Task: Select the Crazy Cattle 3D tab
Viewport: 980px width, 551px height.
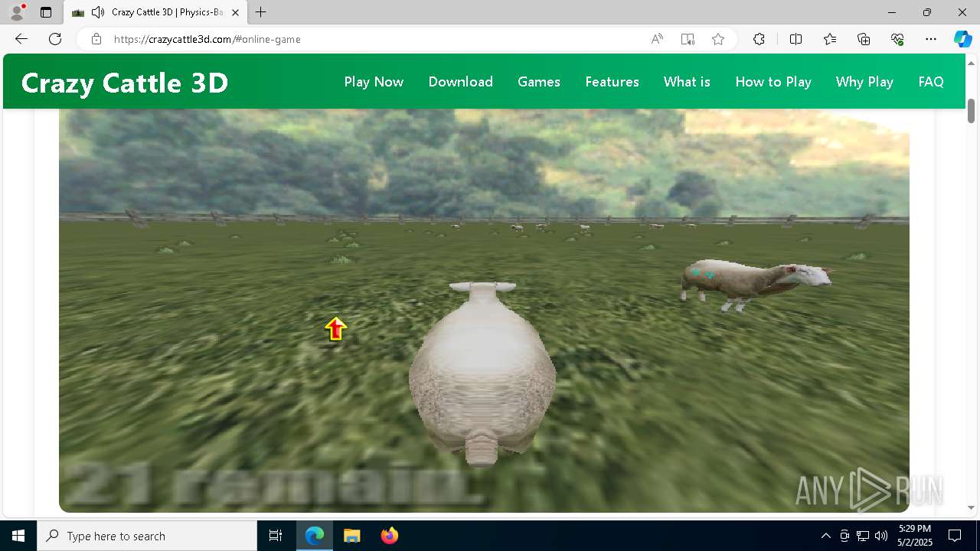Action: [x=156, y=12]
